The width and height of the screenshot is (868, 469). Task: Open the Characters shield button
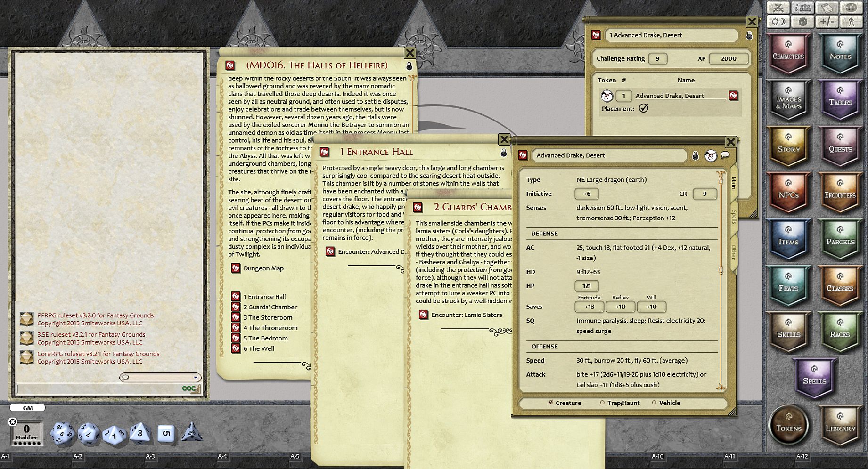788,54
